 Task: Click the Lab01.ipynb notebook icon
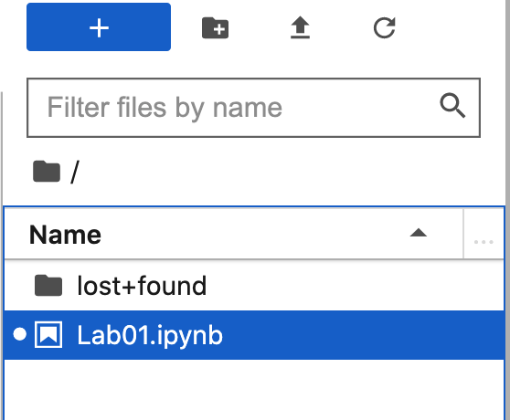(x=48, y=334)
